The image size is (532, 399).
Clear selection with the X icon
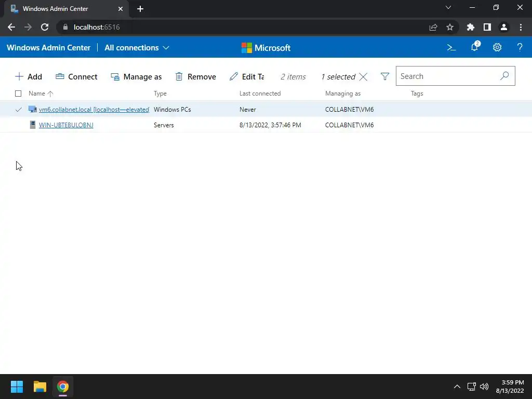[x=363, y=77]
